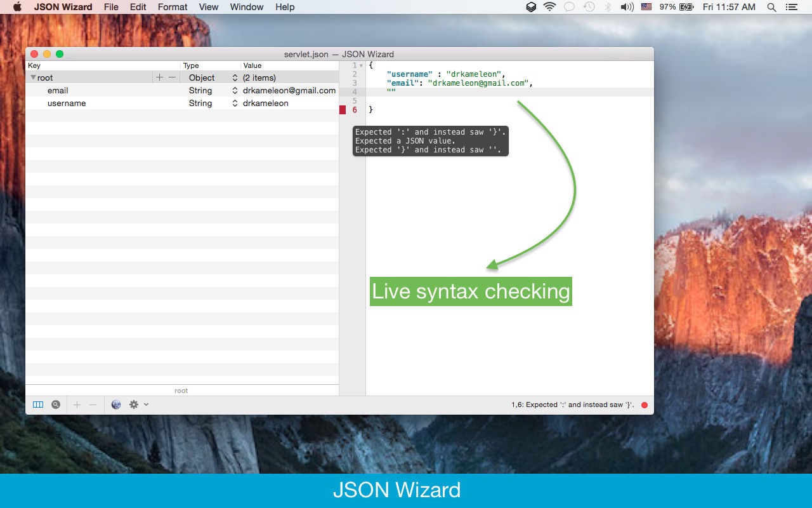
Task: Select the root row label
Action: point(45,77)
